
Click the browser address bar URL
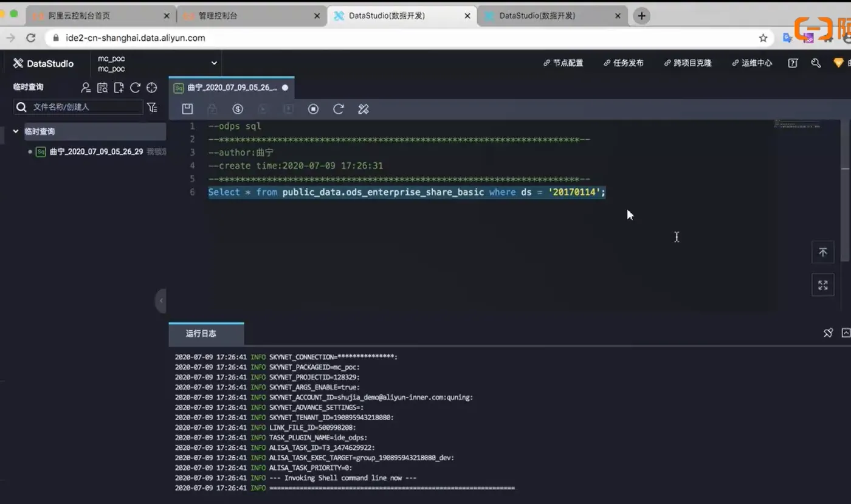click(x=136, y=38)
